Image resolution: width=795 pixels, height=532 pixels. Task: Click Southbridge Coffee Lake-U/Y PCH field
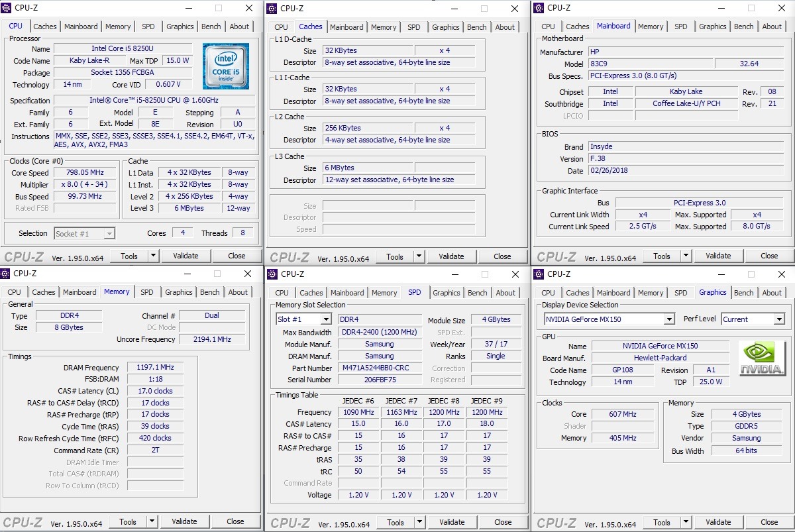click(x=686, y=103)
